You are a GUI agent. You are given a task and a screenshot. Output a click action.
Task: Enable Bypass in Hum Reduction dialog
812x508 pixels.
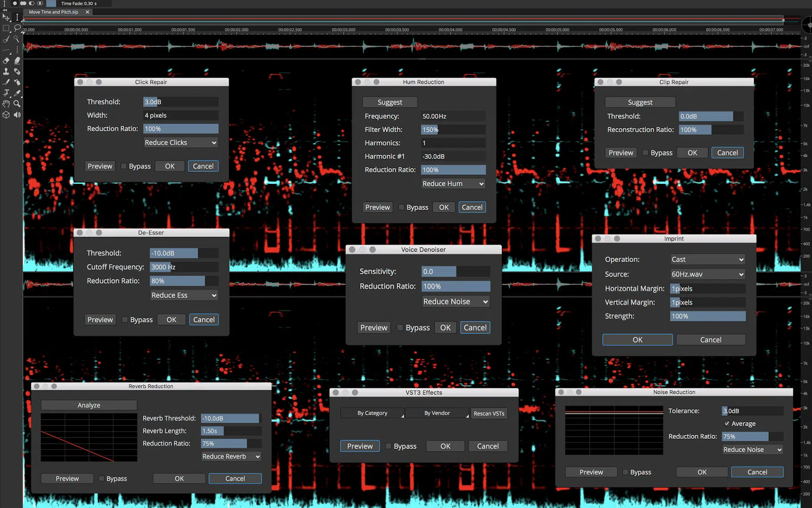click(x=401, y=207)
